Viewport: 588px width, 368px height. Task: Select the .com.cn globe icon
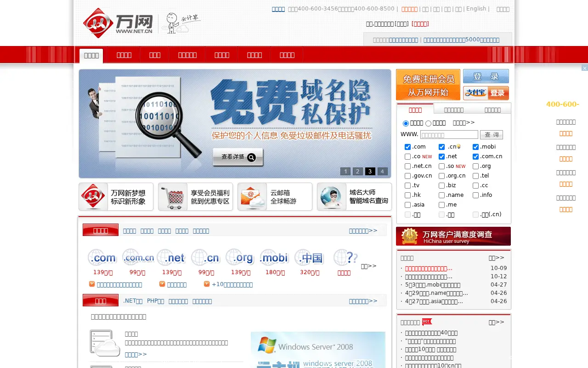point(138,258)
